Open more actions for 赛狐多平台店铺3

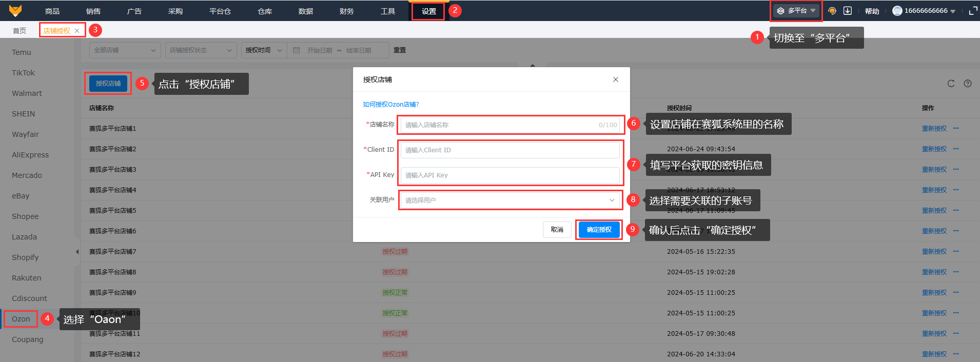pos(956,169)
